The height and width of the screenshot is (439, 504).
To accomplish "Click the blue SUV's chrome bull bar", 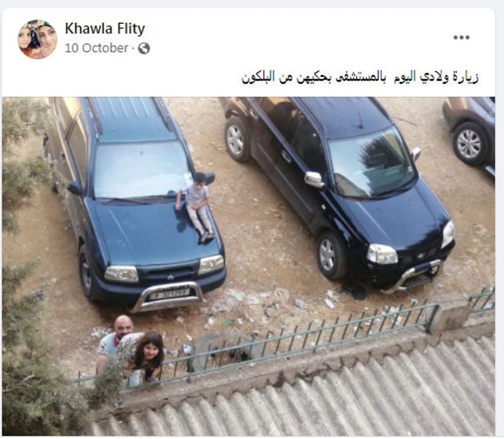I will point(168,296).
